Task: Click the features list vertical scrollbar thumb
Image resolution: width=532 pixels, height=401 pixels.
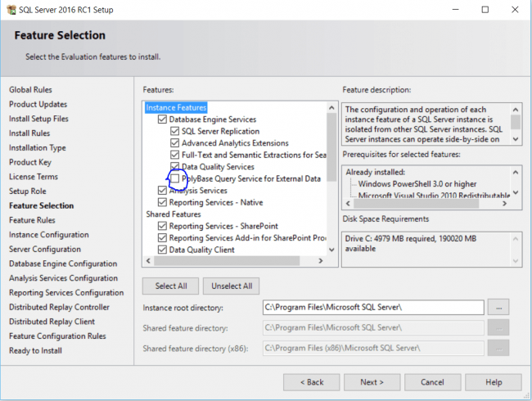Action: coord(331,147)
